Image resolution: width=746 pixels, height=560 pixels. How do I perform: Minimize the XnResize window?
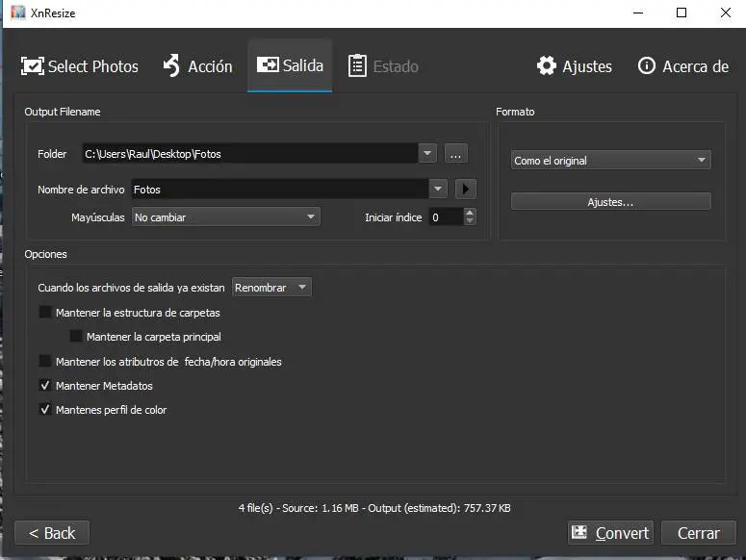638,13
